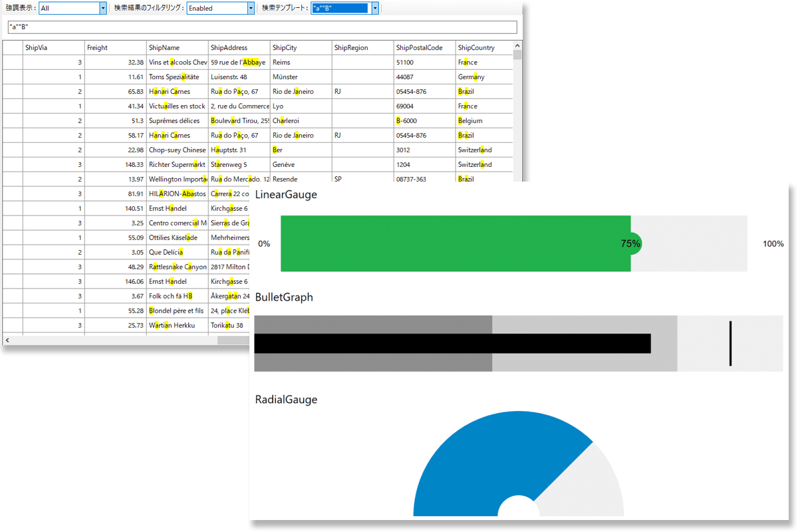Open the 強調表示 All dropdown arrow
The image size is (798, 532).
[103, 8]
